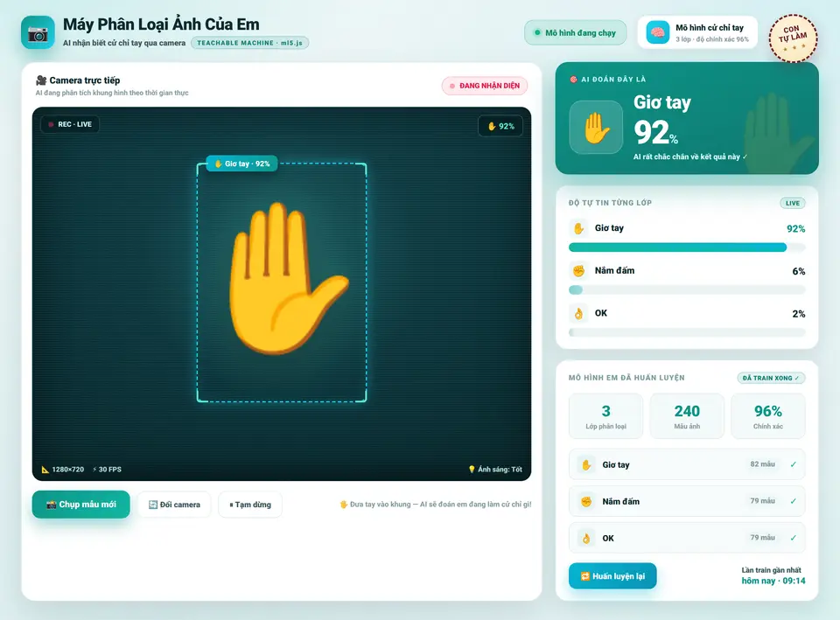Viewport: 840px width, 620px height.
Task: Click the OK gesture icon beside 2%
Action: click(x=578, y=314)
